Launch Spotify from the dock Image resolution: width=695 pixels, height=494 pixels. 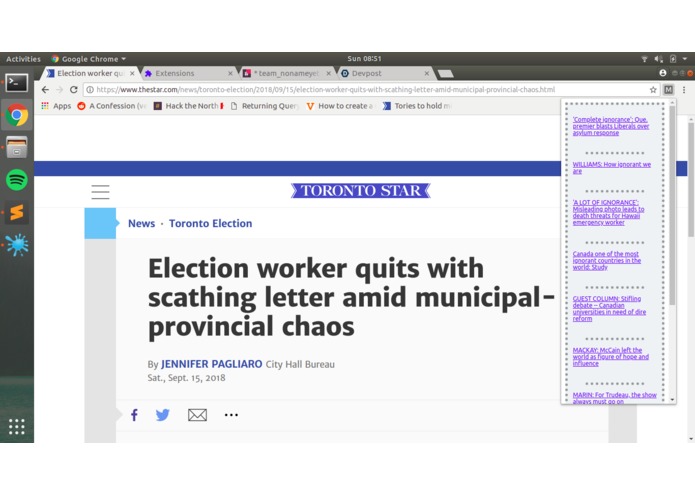pos(16,180)
